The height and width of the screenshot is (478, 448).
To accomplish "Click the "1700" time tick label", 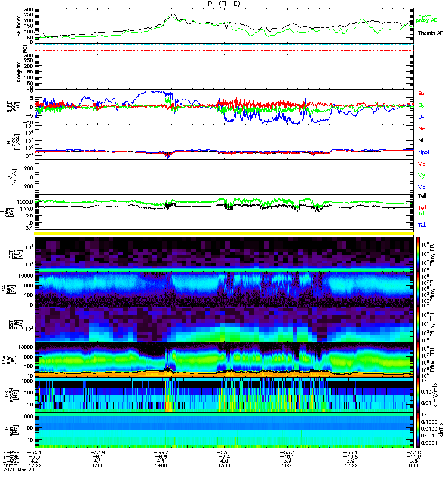I will pos(351,465).
